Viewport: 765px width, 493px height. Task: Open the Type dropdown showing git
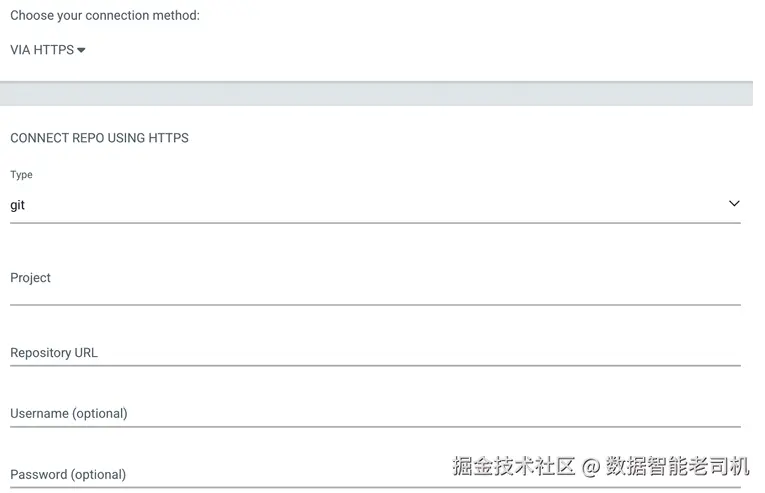point(375,205)
